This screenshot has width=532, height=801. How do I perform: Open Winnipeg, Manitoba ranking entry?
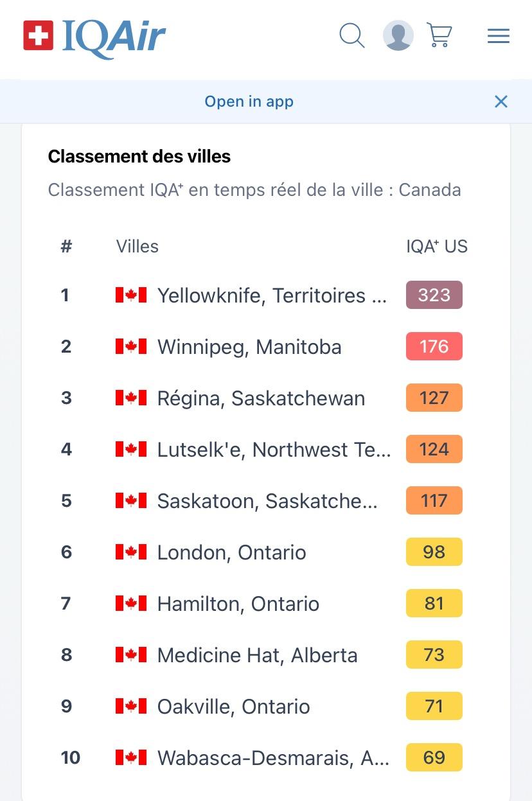coord(266,347)
